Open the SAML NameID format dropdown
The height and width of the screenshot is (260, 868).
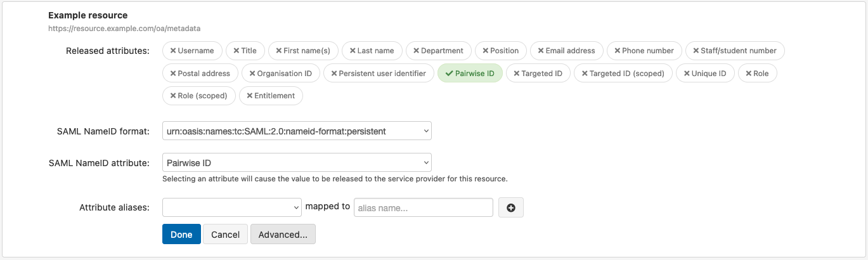(x=297, y=131)
